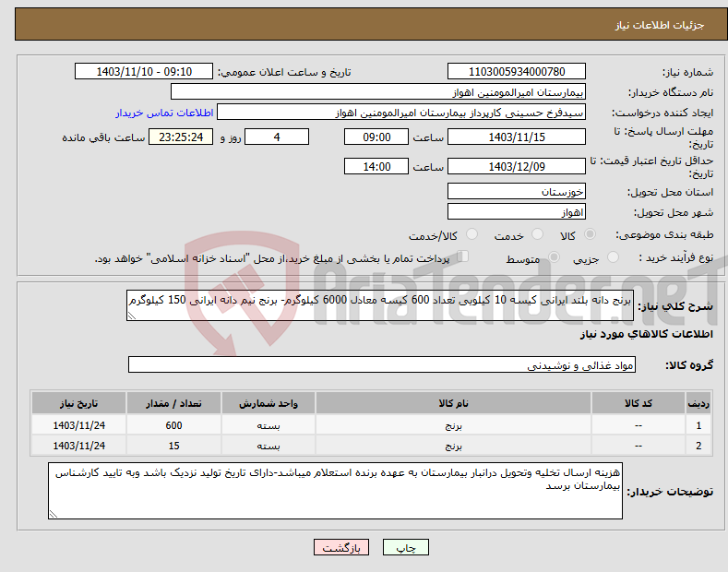Click the delivery province field خوزستان
Viewport: 728px width, 572px height.
tap(517, 191)
